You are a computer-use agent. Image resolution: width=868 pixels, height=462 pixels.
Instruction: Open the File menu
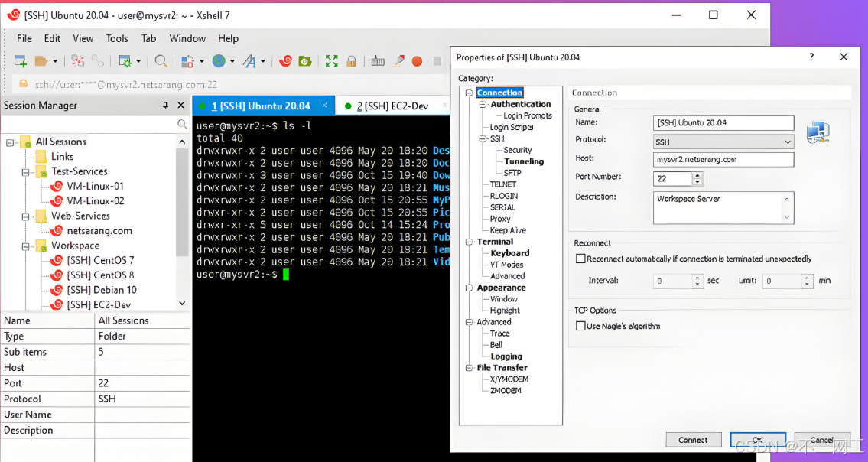pos(24,38)
